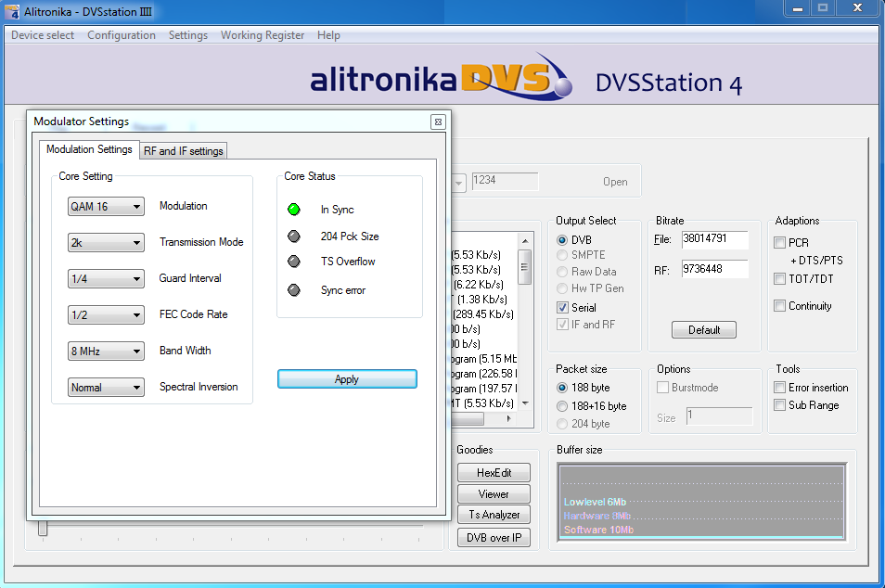Launch the Ts Analyzer tool
Image resolution: width=885 pixels, height=588 pixels.
point(494,516)
